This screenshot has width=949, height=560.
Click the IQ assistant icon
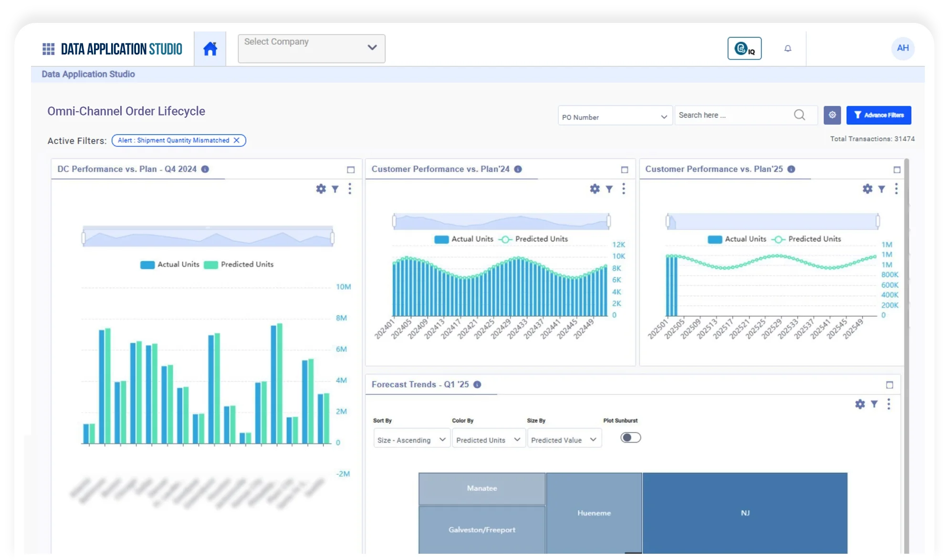(x=744, y=48)
